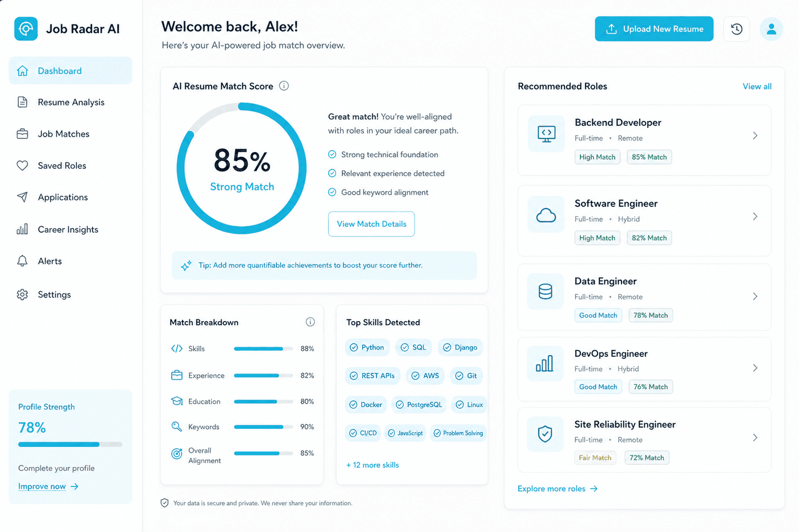Show the + 12 more skills list

click(373, 465)
